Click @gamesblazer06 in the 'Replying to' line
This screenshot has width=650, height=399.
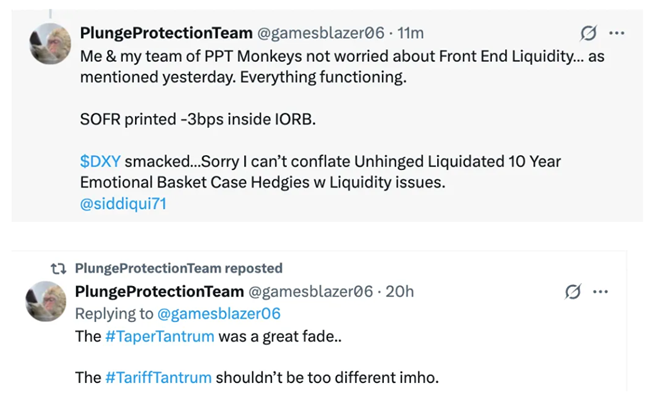click(219, 314)
